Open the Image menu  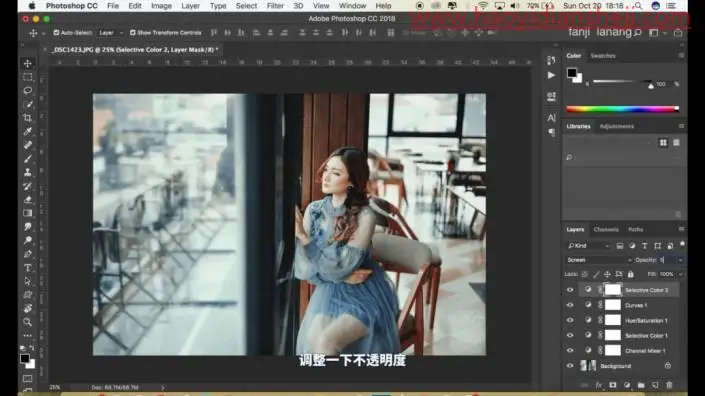(161, 6)
